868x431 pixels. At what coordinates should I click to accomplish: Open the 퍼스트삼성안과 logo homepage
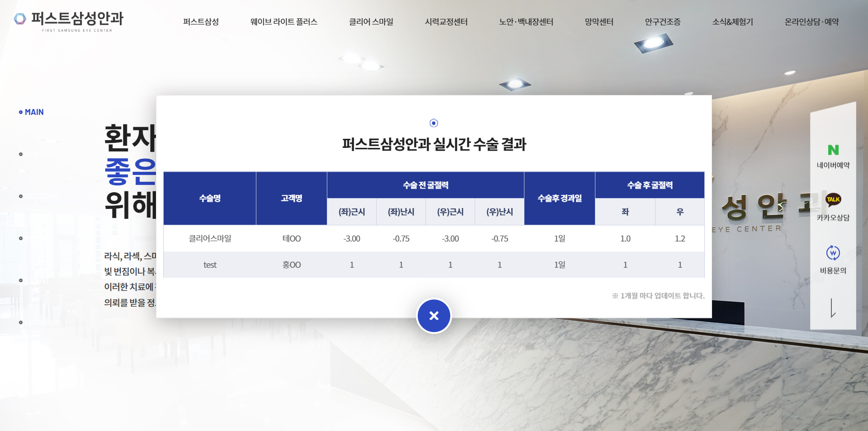pos(69,21)
